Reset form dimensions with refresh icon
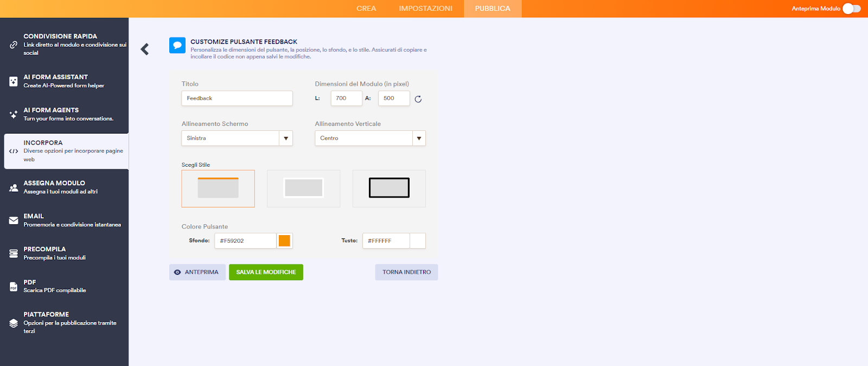 point(418,99)
